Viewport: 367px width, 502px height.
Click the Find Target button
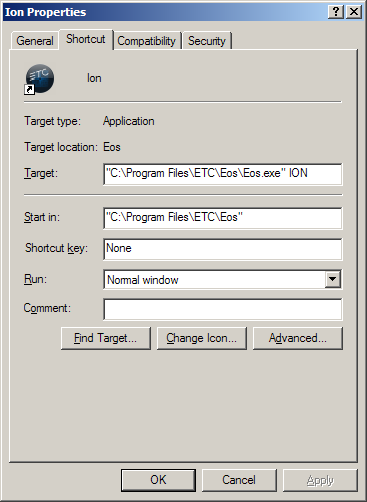[106, 338]
